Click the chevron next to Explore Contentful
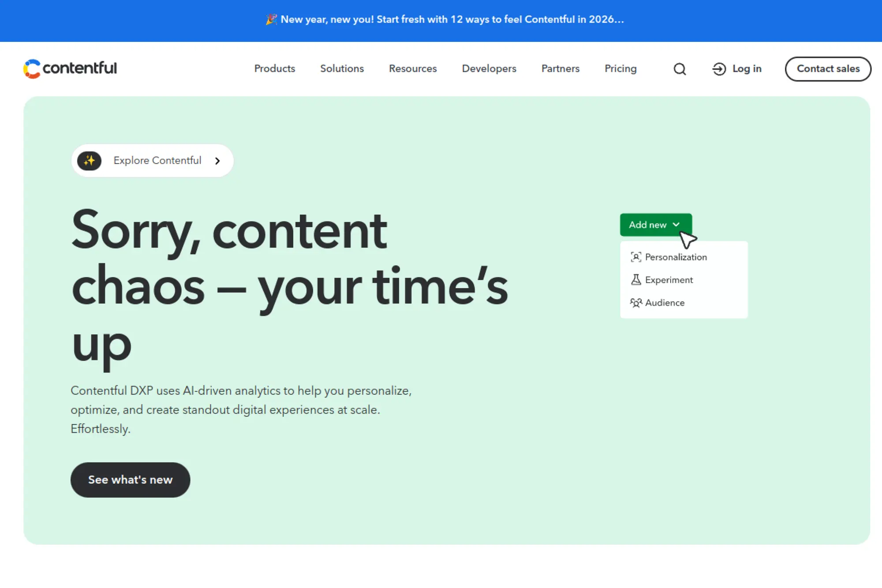Image resolution: width=882 pixels, height=588 pixels. coord(217,161)
